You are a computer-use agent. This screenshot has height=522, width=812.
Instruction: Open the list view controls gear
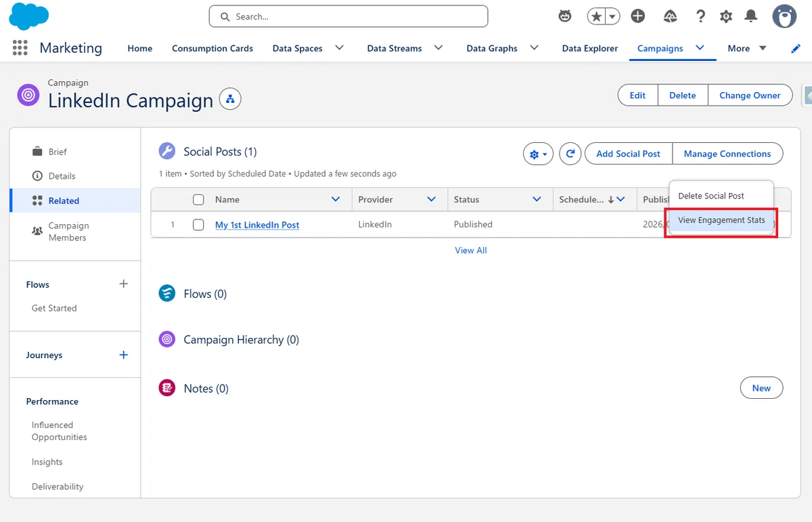[x=539, y=154]
